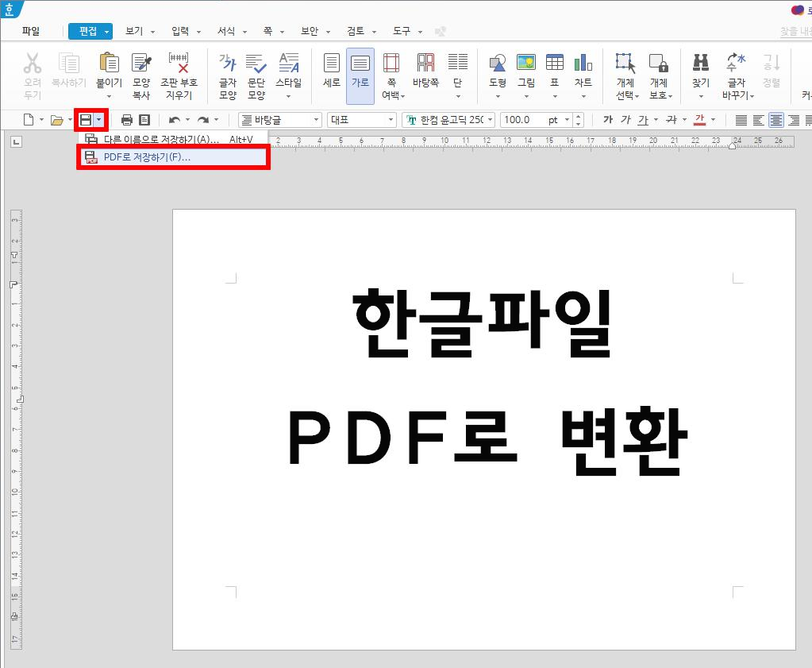Toggle underline (밑줄 가) formatting
The image size is (812, 668).
(643, 120)
